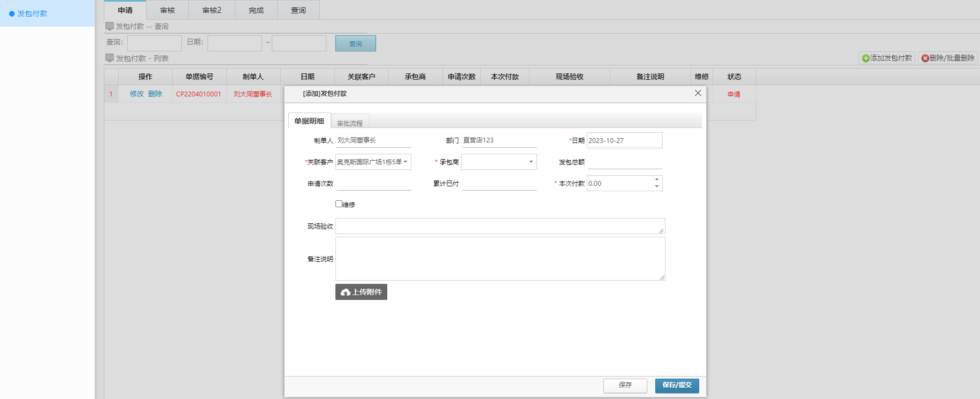Viewport: 980px width, 399px height.
Task: Switch to the 审批流程 tab
Action: tap(350, 123)
